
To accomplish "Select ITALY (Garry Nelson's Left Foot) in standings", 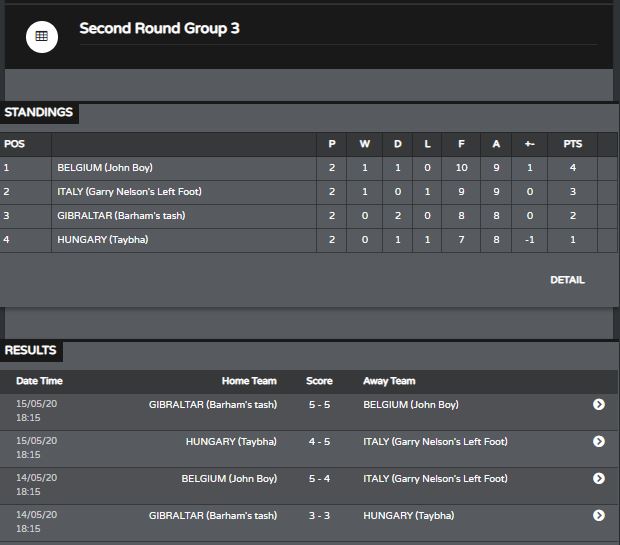I will pos(129,192).
